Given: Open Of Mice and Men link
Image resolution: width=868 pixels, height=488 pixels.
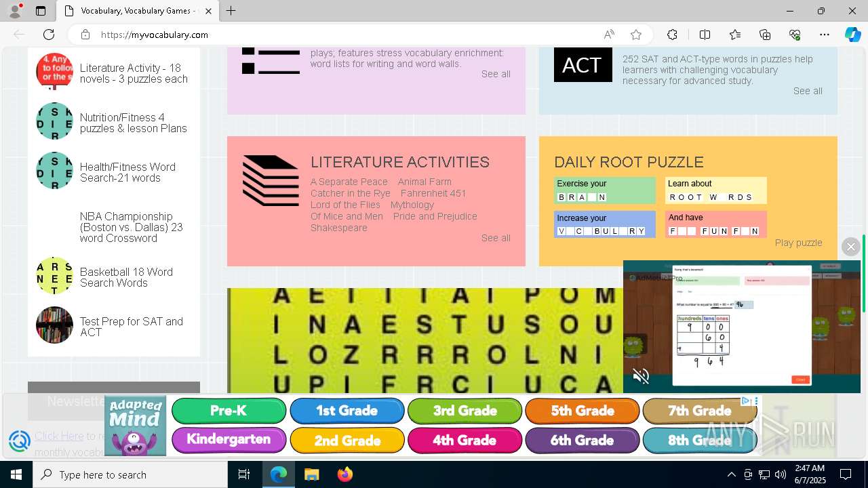Looking at the screenshot, I should tap(347, 216).
